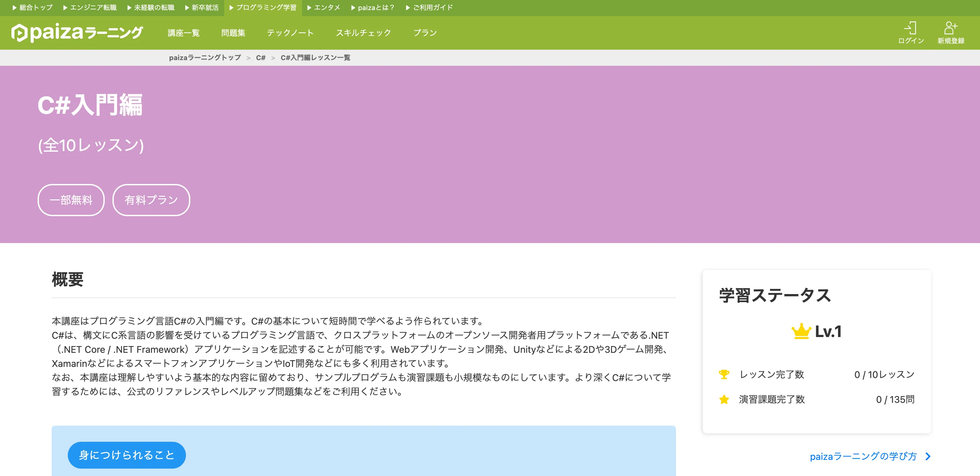This screenshot has height=476, width=980.
Task: Click the 学習ステータス heading
Action: 775,296
